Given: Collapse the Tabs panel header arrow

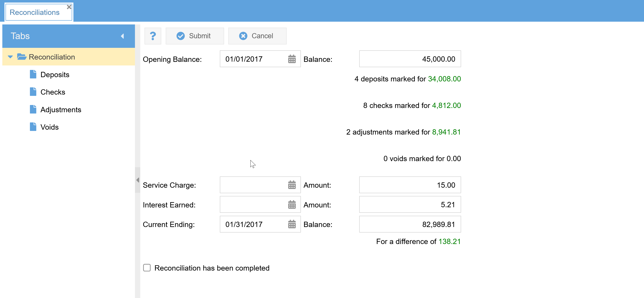Looking at the screenshot, I should pyautogui.click(x=122, y=36).
